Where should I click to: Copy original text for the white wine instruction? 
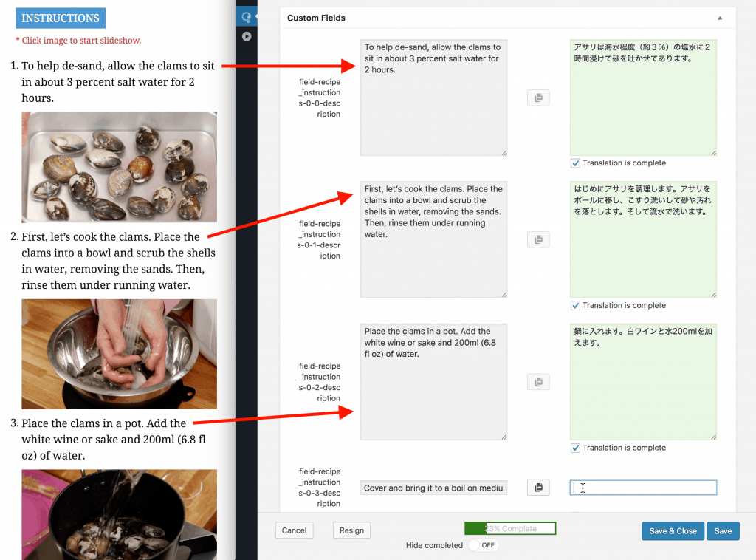538,382
